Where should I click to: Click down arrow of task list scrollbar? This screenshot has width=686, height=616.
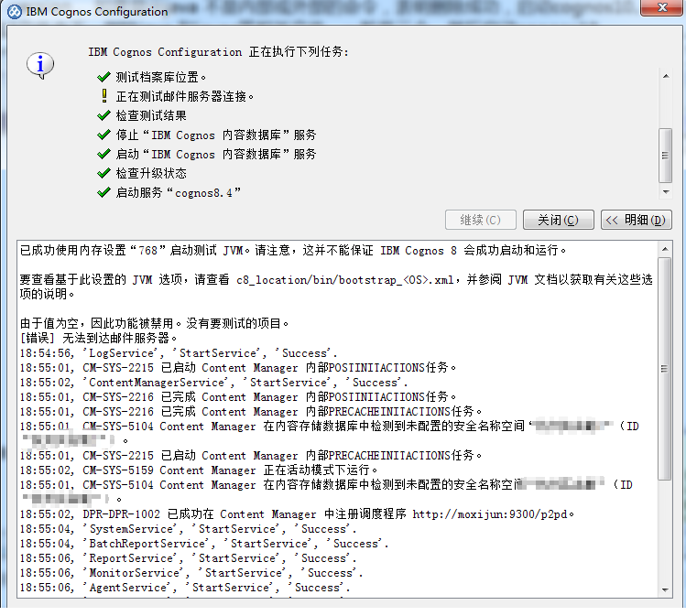tap(666, 191)
